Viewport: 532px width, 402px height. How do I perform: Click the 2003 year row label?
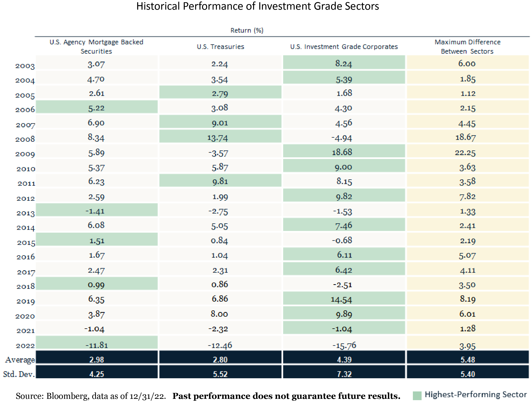coord(25,66)
